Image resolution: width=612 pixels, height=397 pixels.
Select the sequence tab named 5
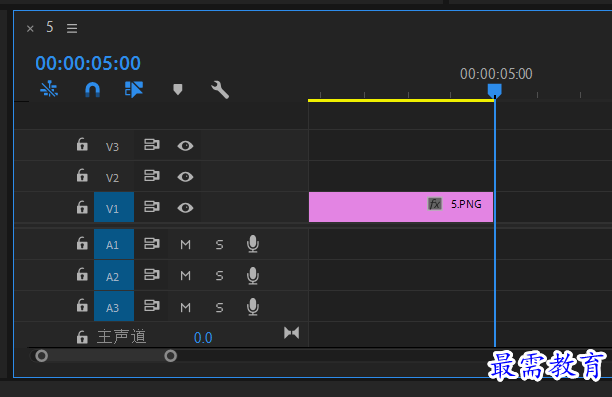coord(50,27)
